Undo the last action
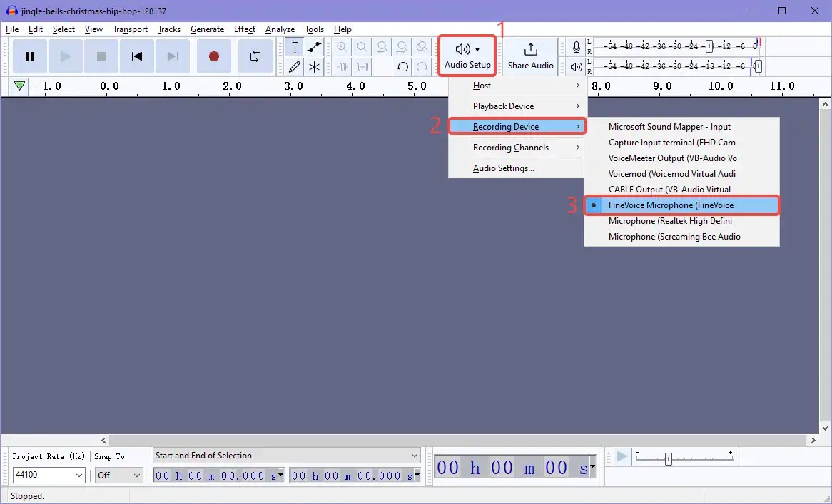Screen dimensions: 832x504 click(402, 67)
